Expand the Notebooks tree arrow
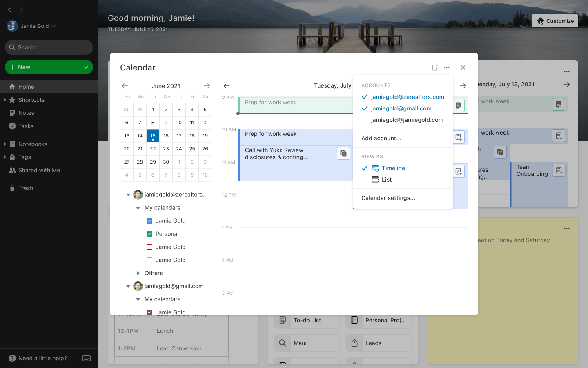 (x=5, y=144)
